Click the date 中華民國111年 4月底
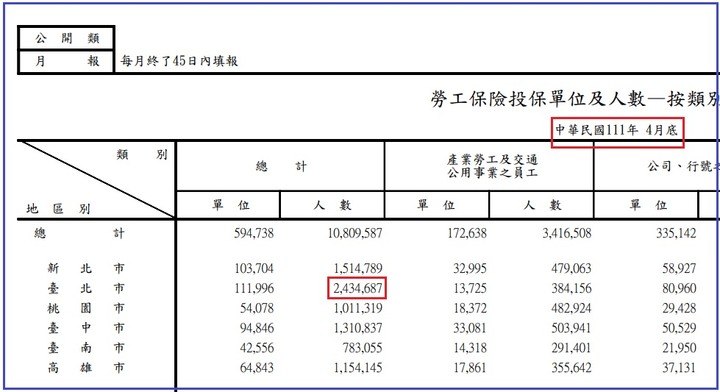Image resolution: width=720 pixels, height=392 pixels. (x=617, y=130)
